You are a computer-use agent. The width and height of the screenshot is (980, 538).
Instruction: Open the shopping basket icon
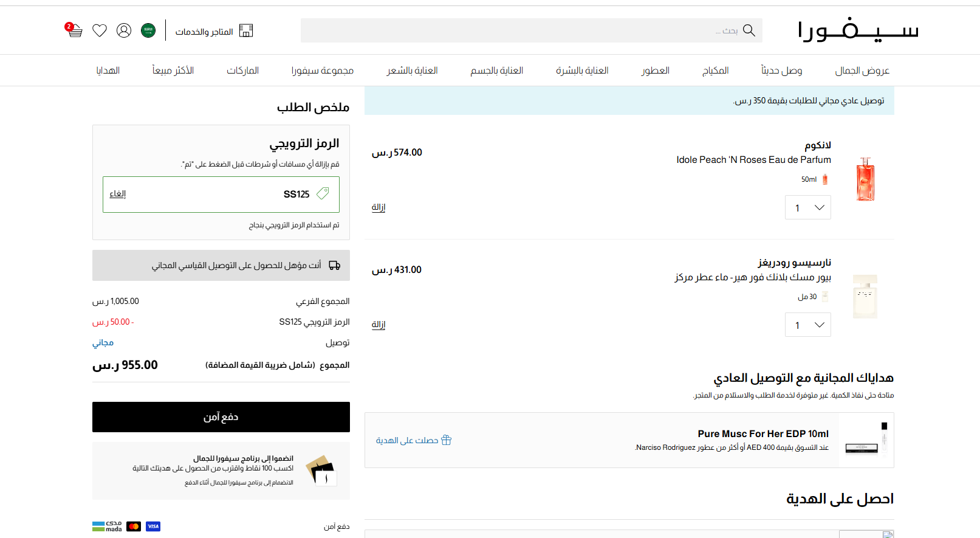point(74,30)
